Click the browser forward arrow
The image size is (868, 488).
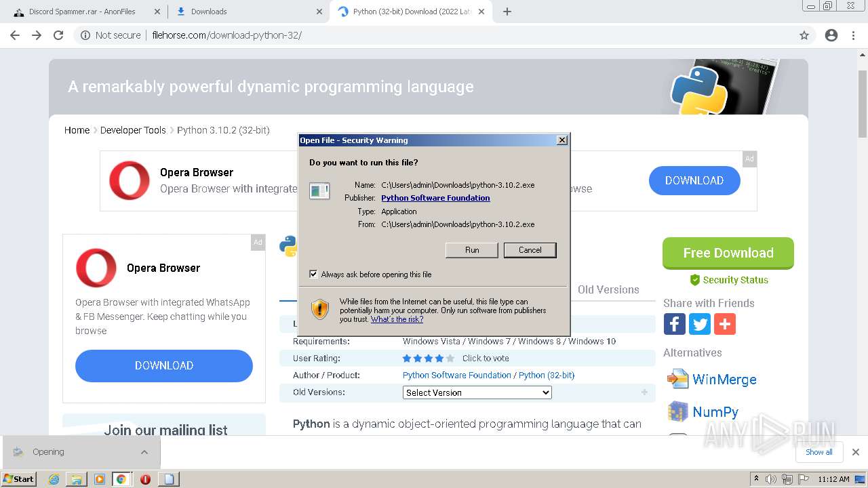click(x=37, y=35)
